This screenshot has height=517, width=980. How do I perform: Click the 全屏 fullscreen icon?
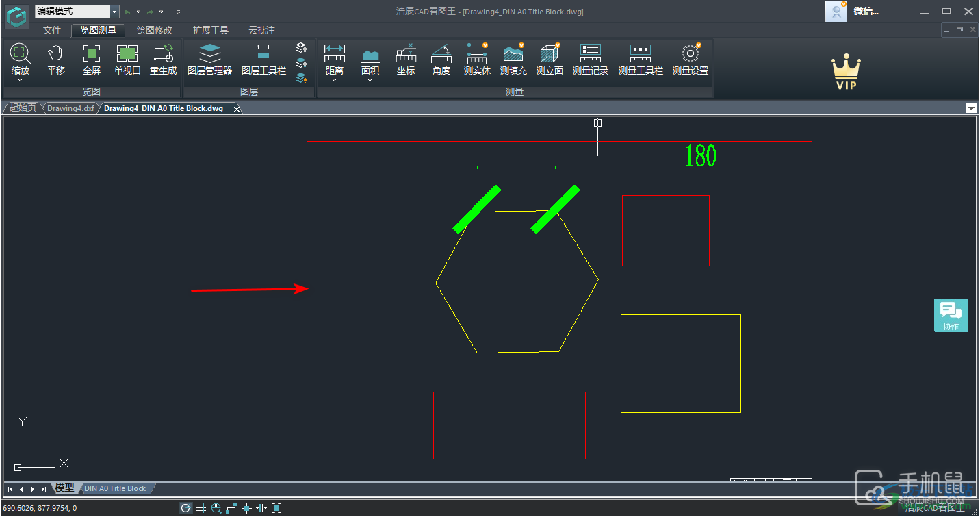tap(92, 60)
